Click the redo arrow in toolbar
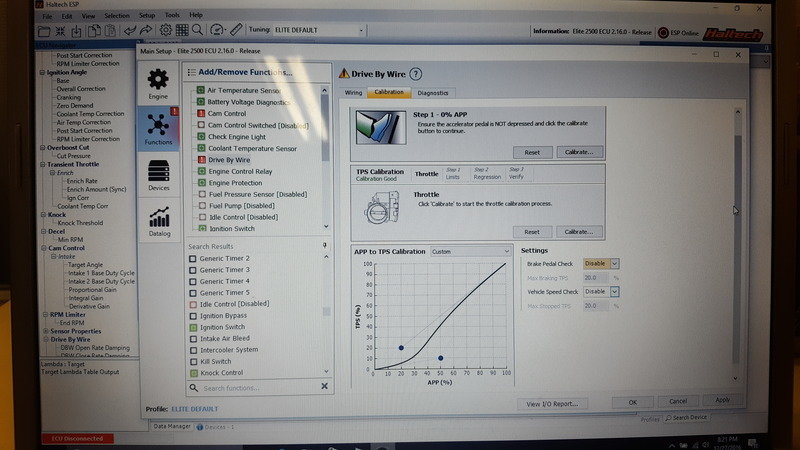This screenshot has width=800, height=450. 146,30
